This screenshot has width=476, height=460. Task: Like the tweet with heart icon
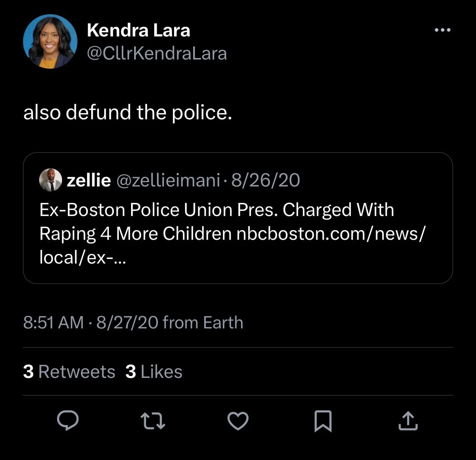point(238,420)
